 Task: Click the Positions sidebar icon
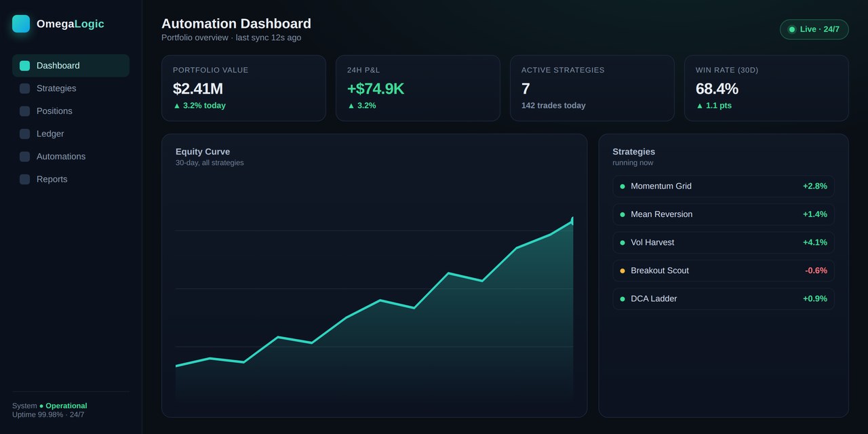(24, 111)
